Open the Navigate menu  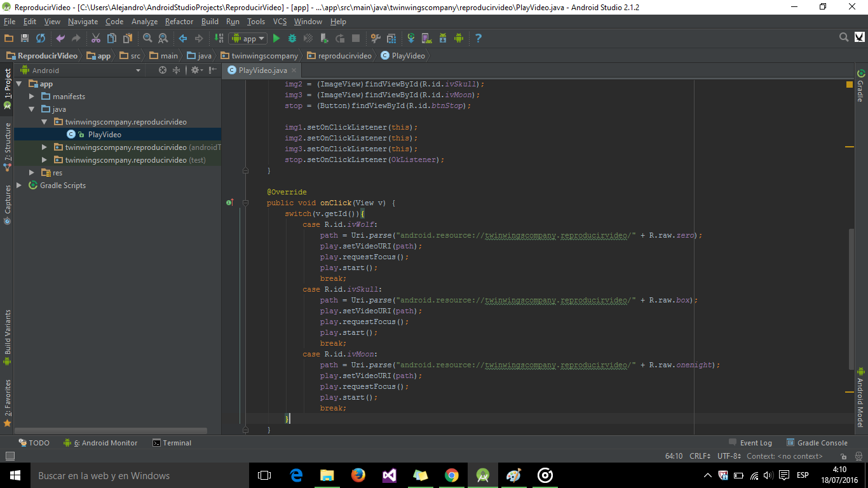(x=83, y=22)
